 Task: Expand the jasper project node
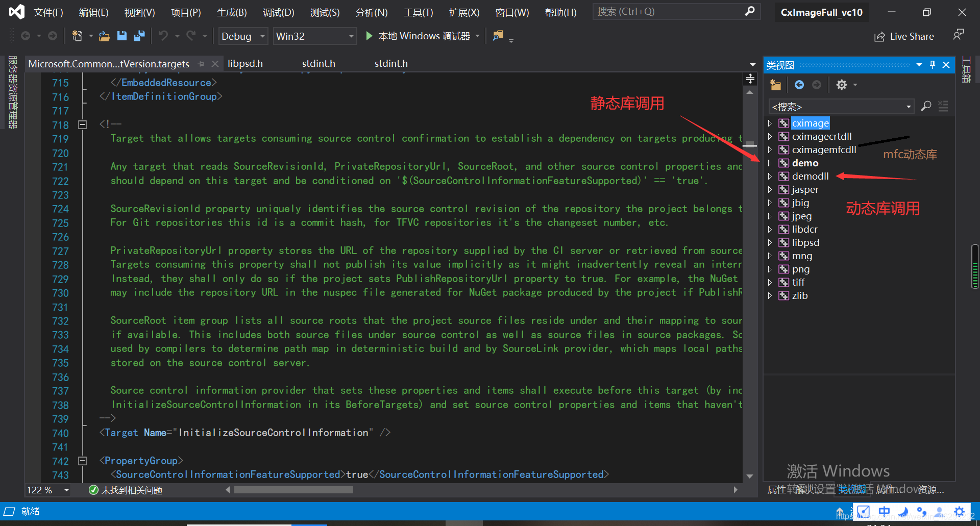tap(770, 189)
